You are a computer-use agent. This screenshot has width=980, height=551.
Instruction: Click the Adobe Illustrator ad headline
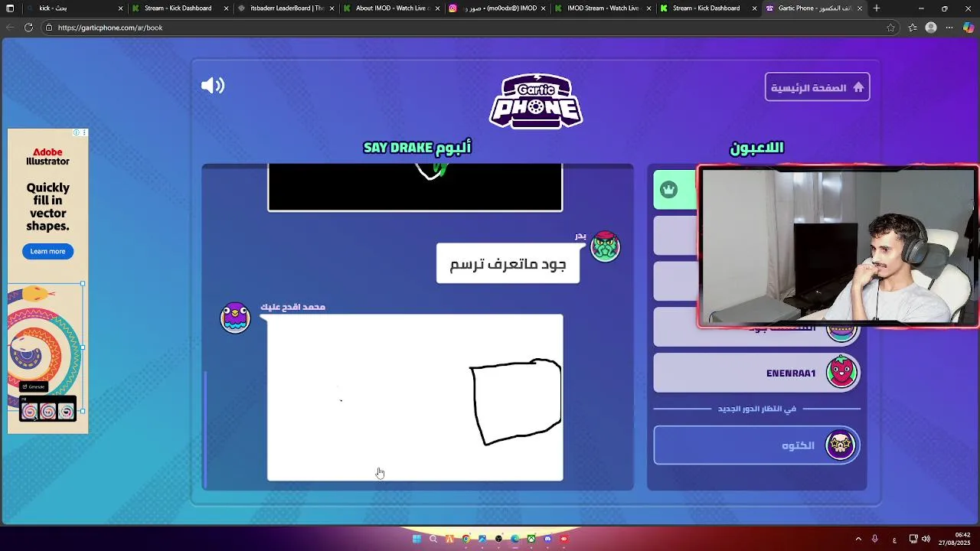point(47,207)
